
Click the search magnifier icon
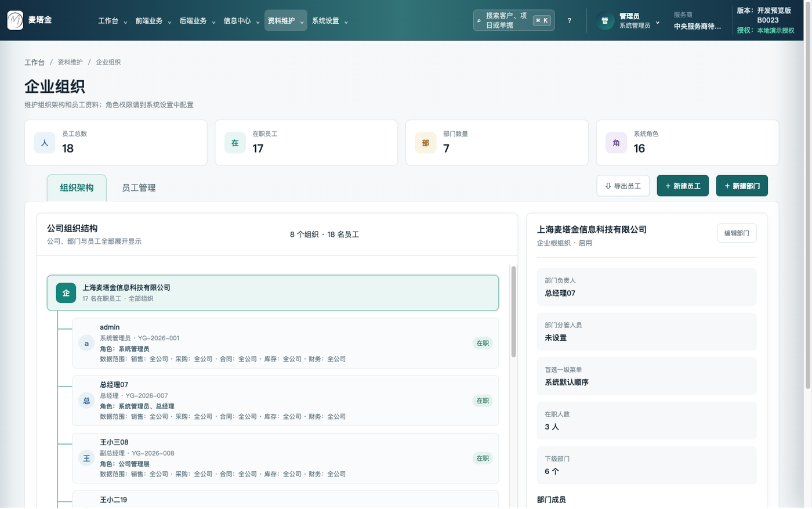pos(479,21)
